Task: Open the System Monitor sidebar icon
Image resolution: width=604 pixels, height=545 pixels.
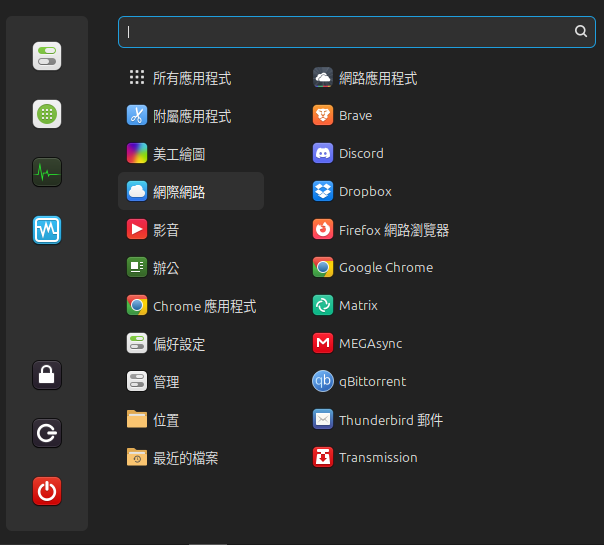Action: click(47, 172)
